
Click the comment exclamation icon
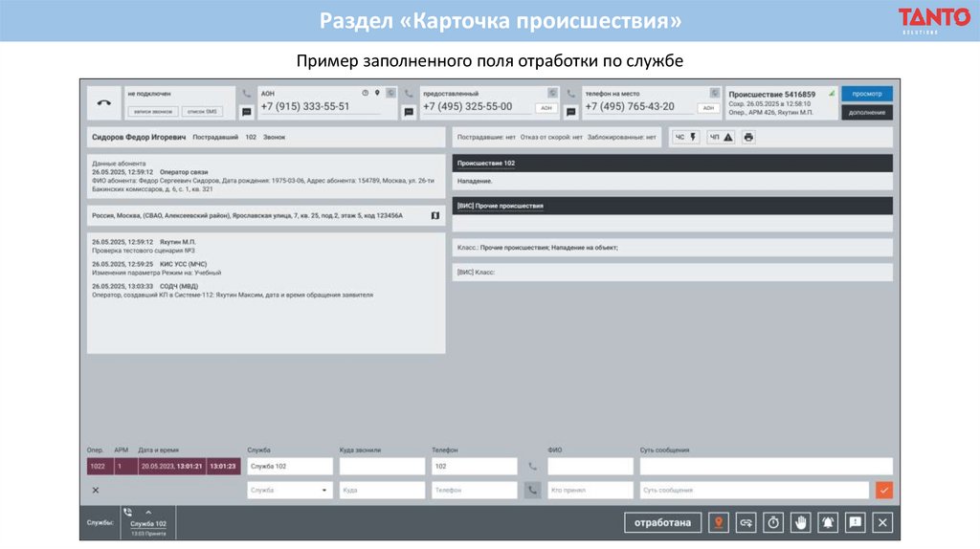pos(856,523)
